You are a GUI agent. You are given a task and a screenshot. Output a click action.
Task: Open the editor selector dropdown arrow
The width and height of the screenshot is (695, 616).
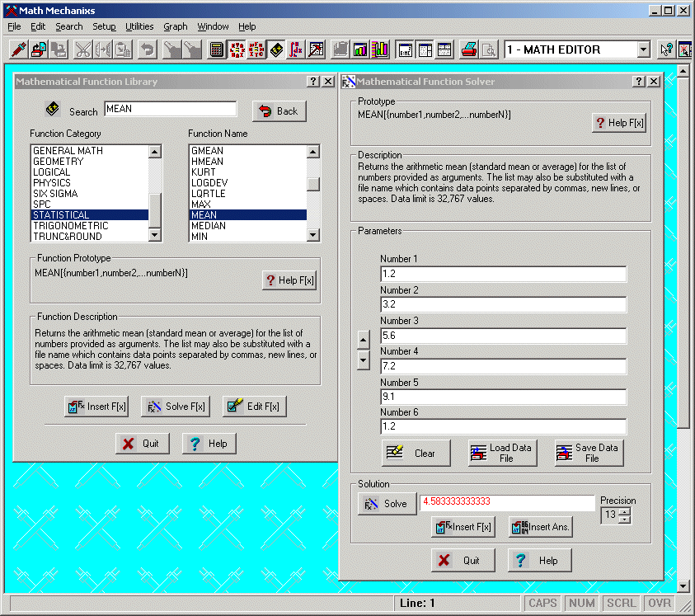[644, 49]
